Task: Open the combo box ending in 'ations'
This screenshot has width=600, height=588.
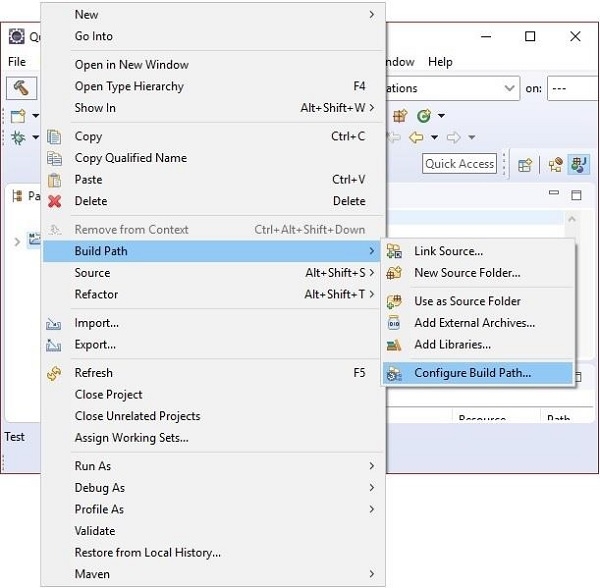Action: click(x=453, y=88)
